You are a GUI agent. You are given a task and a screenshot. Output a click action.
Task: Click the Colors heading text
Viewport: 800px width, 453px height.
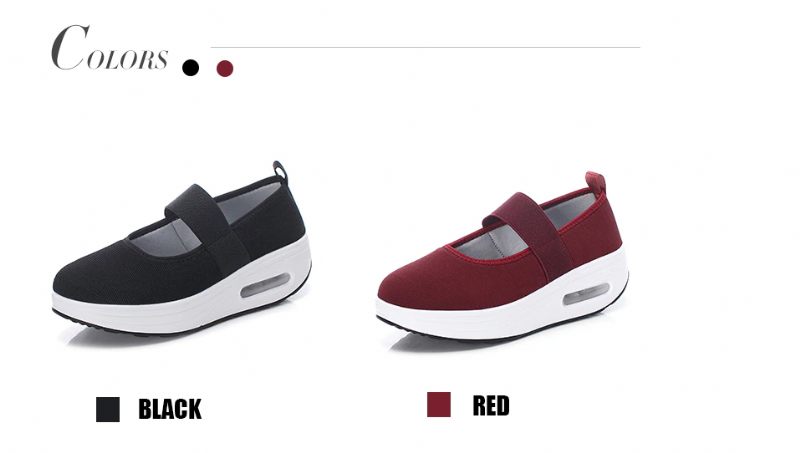pyautogui.click(x=109, y=47)
